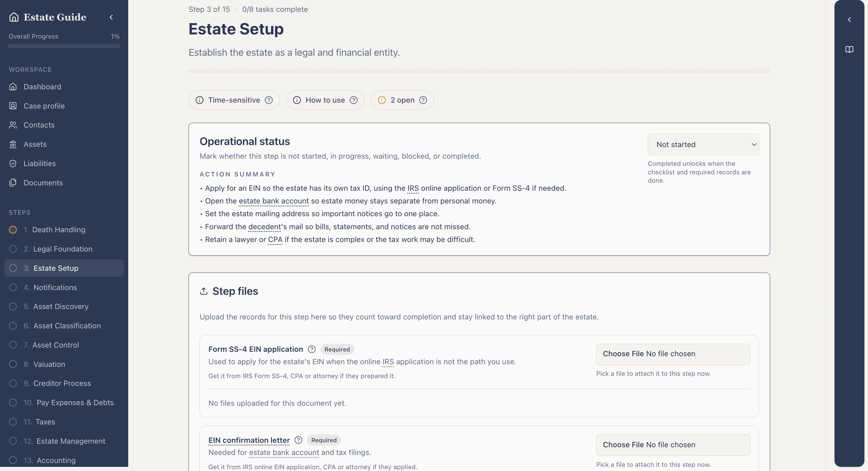
Task: Click the IRS term in Form SS-4 description
Action: pyautogui.click(x=388, y=362)
